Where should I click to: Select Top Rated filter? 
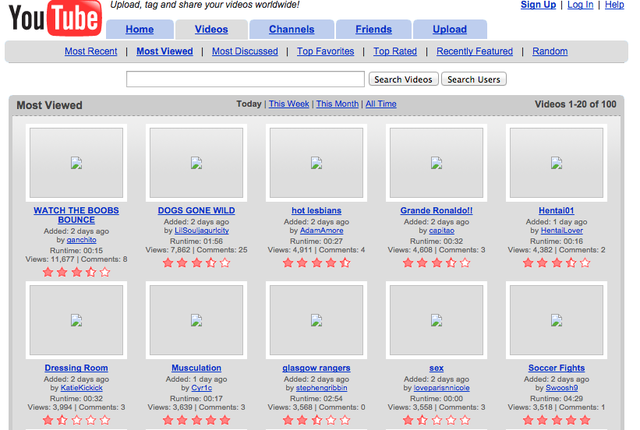click(x=395, y=51)
